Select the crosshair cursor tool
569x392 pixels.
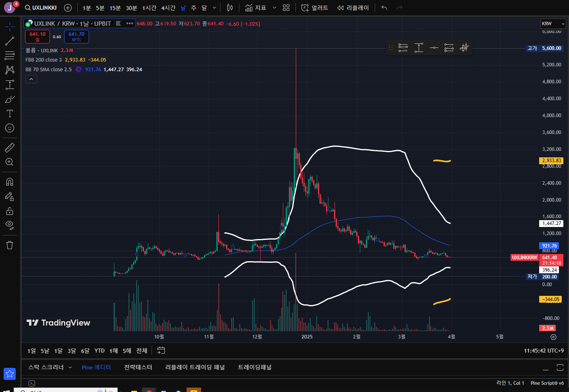(10, 27)
